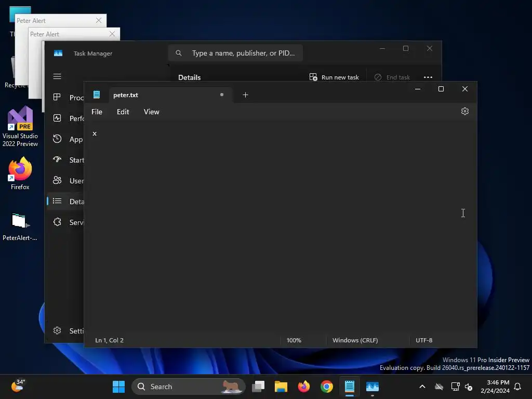532x399 pixels.
Task: Click UTF-8 encoding status entry
Action: tap(424, 340)
